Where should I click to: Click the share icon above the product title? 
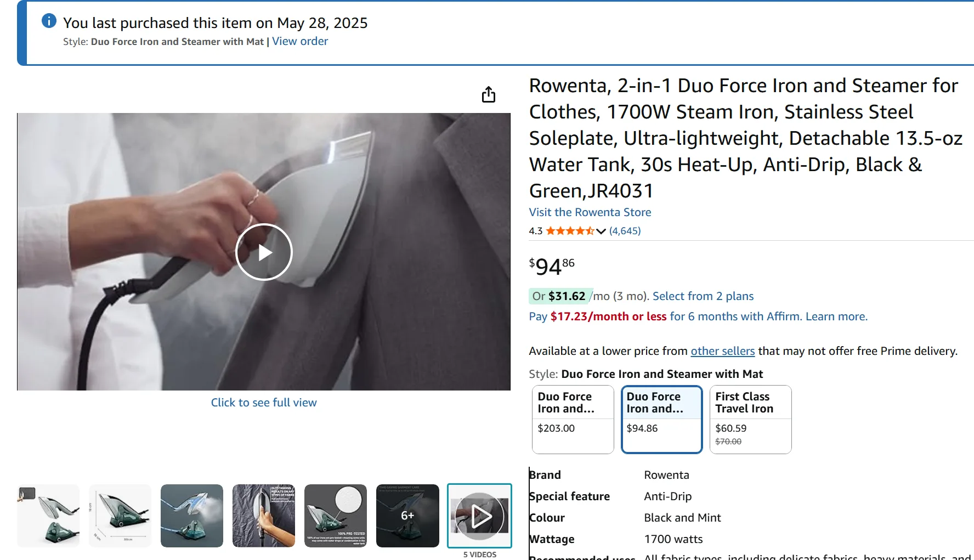[x=489, y=94]
